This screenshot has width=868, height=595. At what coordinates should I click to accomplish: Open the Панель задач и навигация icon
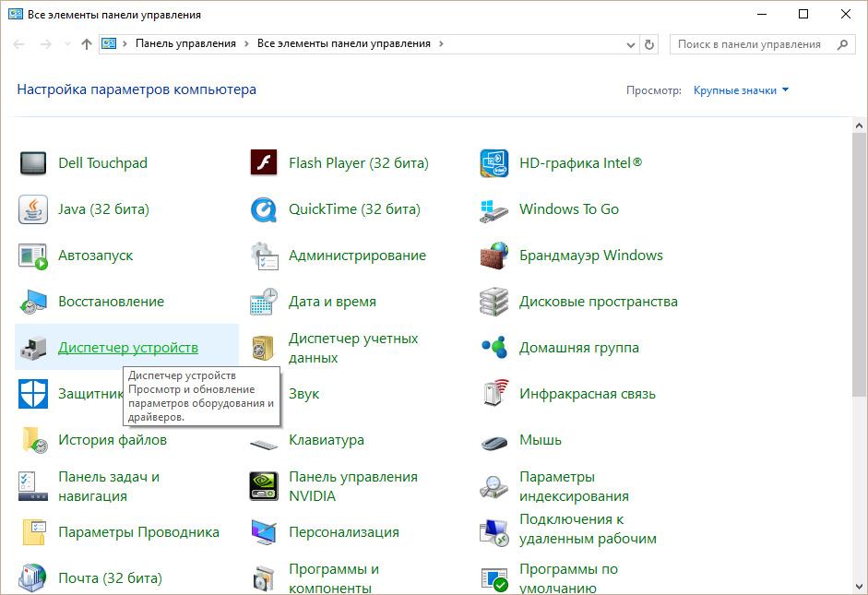pos(33,486)
